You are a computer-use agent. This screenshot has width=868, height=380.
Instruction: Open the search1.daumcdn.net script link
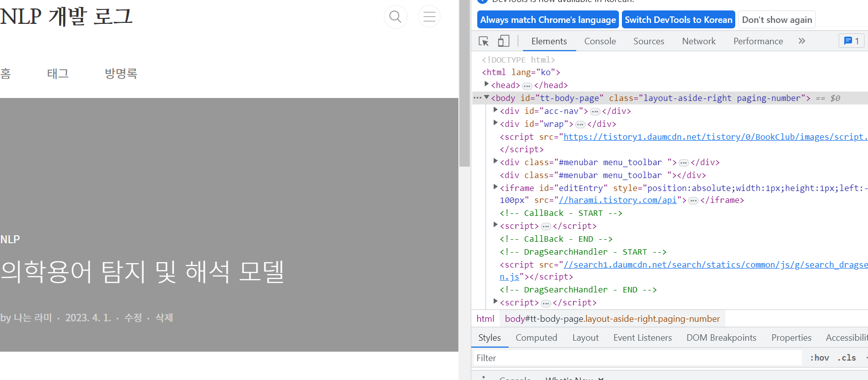click(x=715, y=265)
